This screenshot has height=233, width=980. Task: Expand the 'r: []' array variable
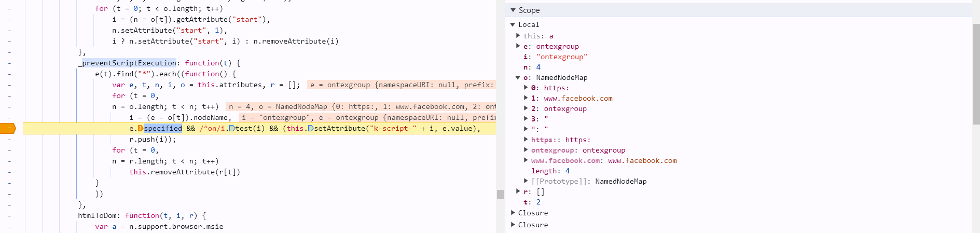pos(518,191)
